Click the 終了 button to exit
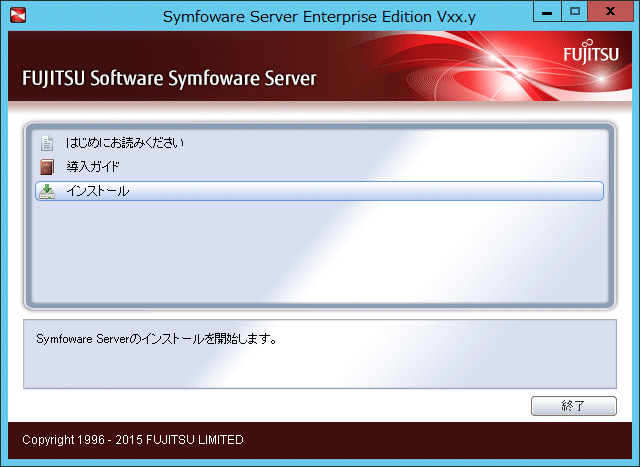 pos(573,406)
